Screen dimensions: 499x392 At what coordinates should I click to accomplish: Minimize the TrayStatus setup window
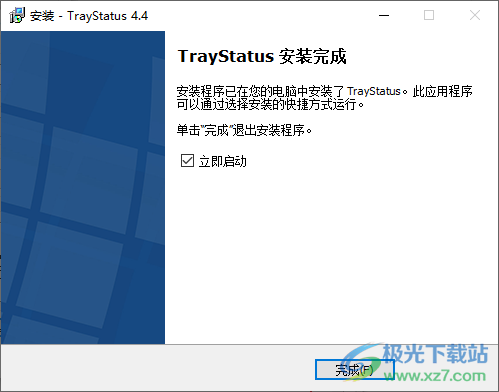pyautogui.click(x=384, y=15)
